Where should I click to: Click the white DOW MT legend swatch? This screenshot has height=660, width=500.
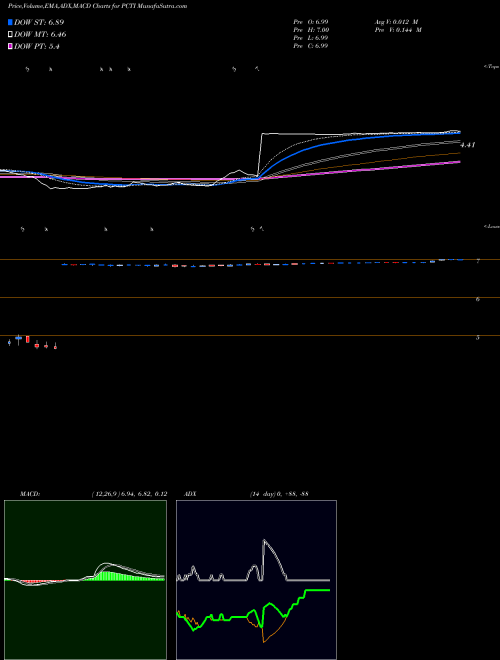(x=10, y=35)
